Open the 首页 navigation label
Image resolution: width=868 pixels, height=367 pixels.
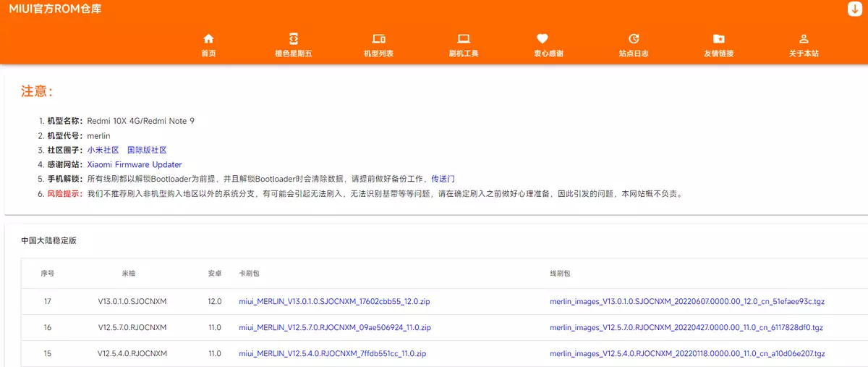click(x=208, y=54)
